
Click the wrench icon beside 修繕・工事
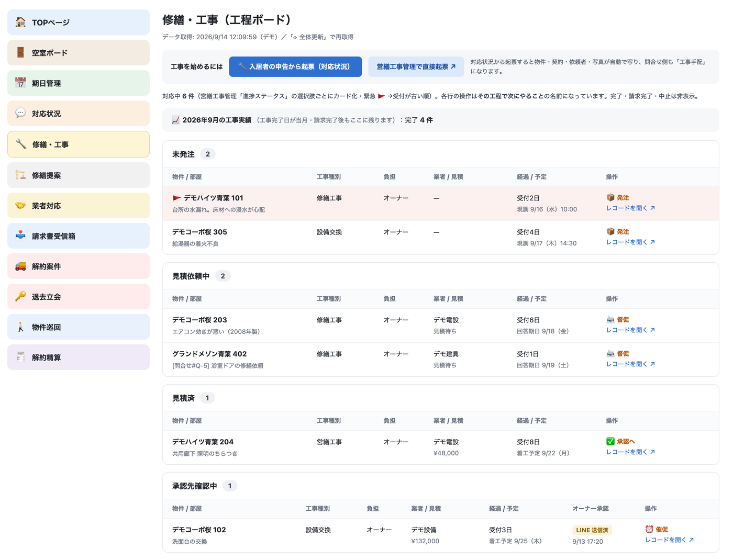click(x=21, y=144)
